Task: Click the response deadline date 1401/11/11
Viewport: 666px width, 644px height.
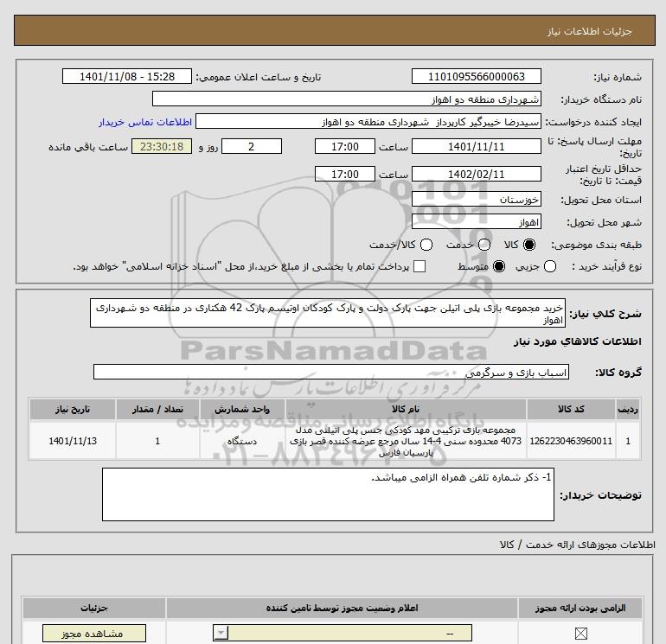Action: pos(476,146)
